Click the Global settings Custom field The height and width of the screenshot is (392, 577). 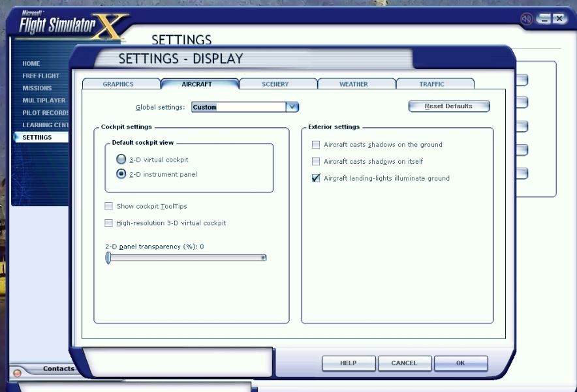pyautogui.click(x=238, y=107)
